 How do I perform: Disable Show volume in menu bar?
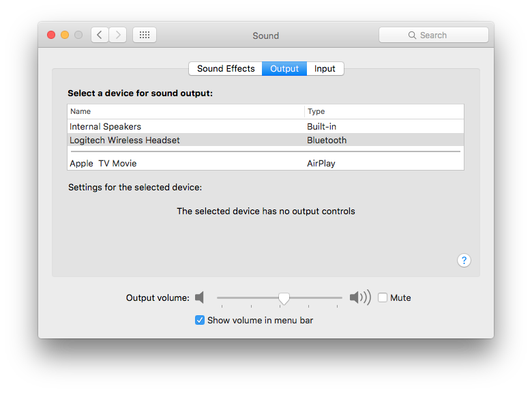click(x=200, y=320)
